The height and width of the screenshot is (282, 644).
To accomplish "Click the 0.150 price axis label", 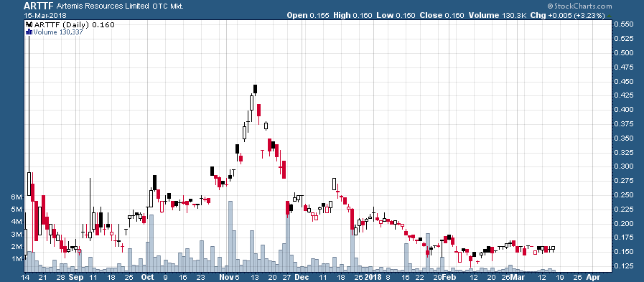I will [623, 251].
